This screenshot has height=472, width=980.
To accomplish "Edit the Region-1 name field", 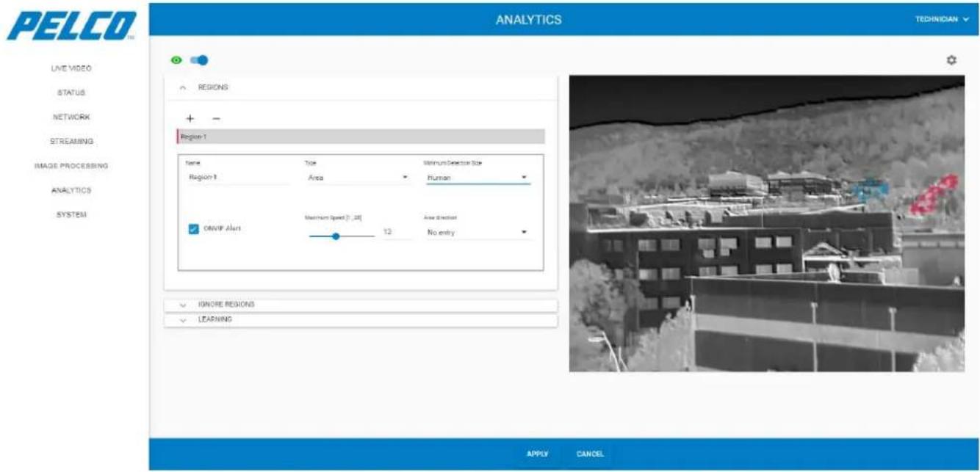I will pos(239,178).
